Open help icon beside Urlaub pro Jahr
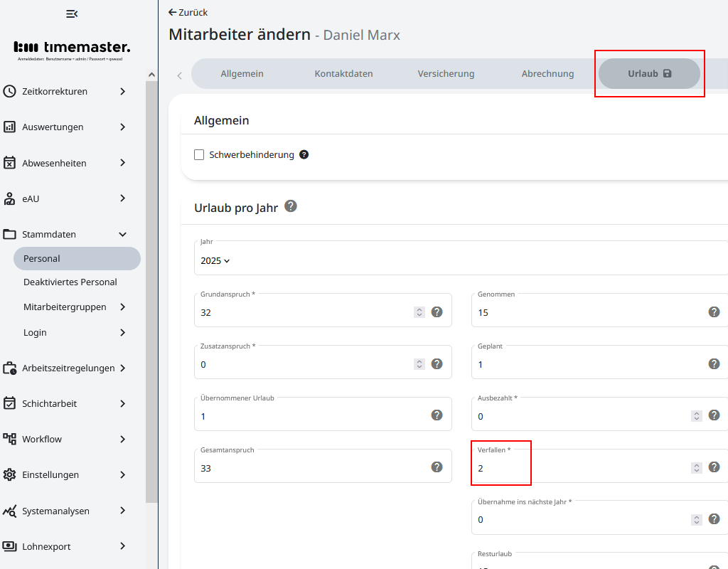Screen dimensions: 728x569 pyautogui.click(x=290, y=206)
